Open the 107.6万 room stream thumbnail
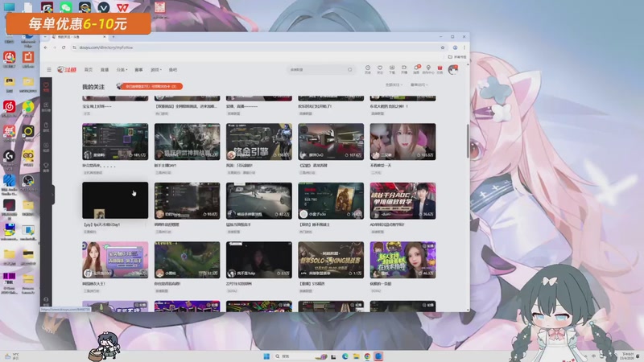The width and height of the screenshot is (644, 362). tap(331, 142)
